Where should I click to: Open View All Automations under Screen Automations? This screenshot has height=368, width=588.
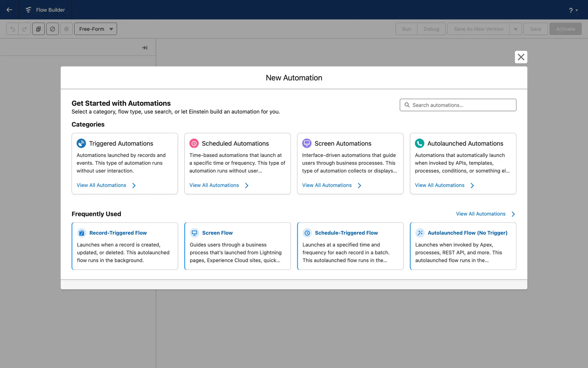click(x=332, y=185)
